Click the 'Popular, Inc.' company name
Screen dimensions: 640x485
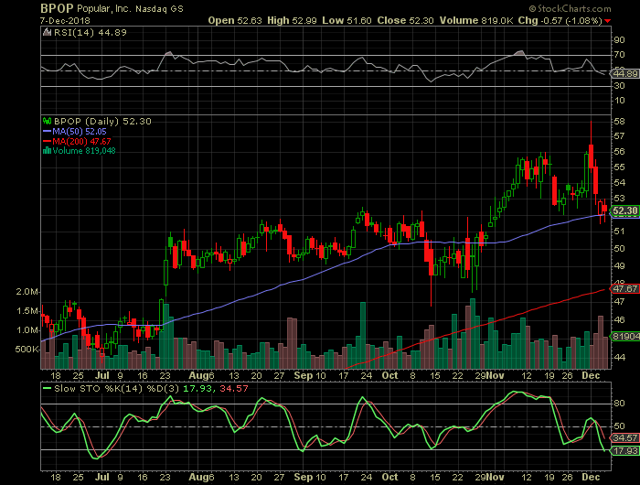[104, 9]
